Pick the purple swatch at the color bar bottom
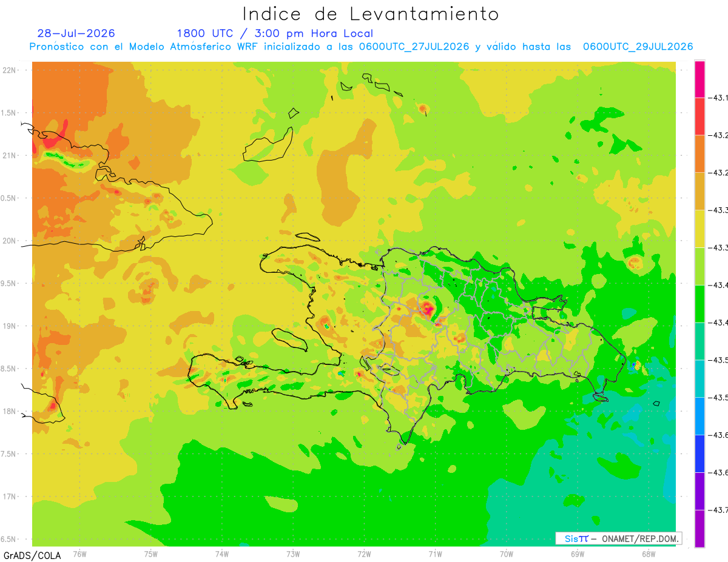 coord(699,529)
